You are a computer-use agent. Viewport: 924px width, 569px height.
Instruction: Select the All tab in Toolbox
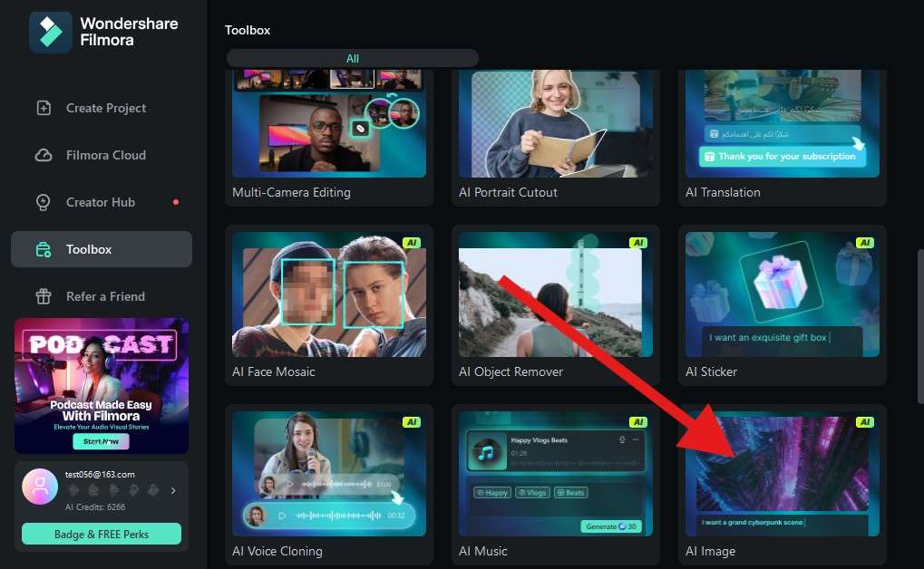click(353, 58)
